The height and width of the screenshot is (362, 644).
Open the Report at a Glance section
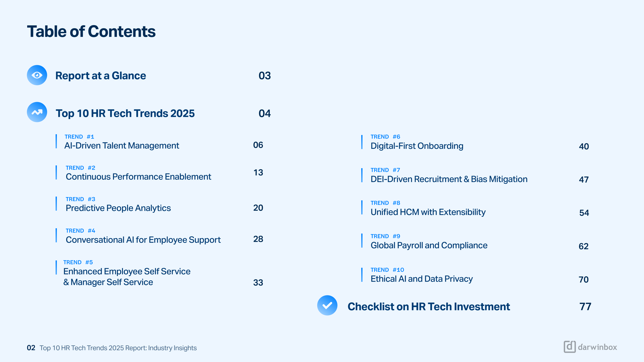[x=101, y=76]
